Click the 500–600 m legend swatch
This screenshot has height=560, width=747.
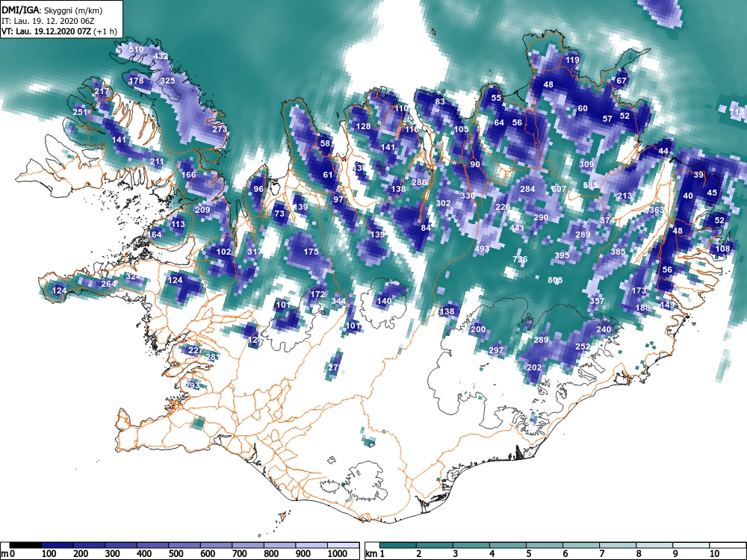pos(185,545)
